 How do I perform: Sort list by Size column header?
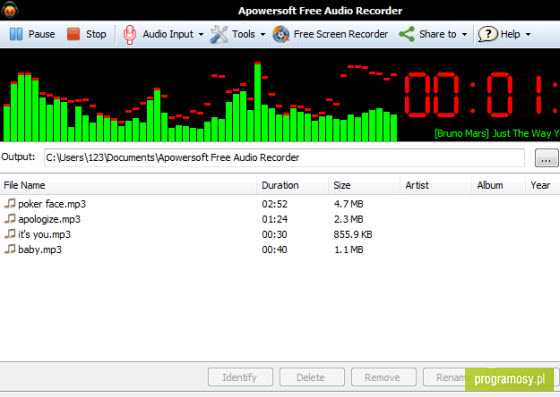(364, 185)
